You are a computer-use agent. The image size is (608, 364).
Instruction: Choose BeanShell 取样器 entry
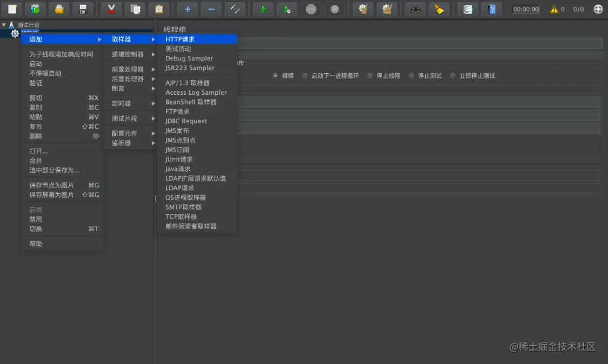tap(197, 102)
